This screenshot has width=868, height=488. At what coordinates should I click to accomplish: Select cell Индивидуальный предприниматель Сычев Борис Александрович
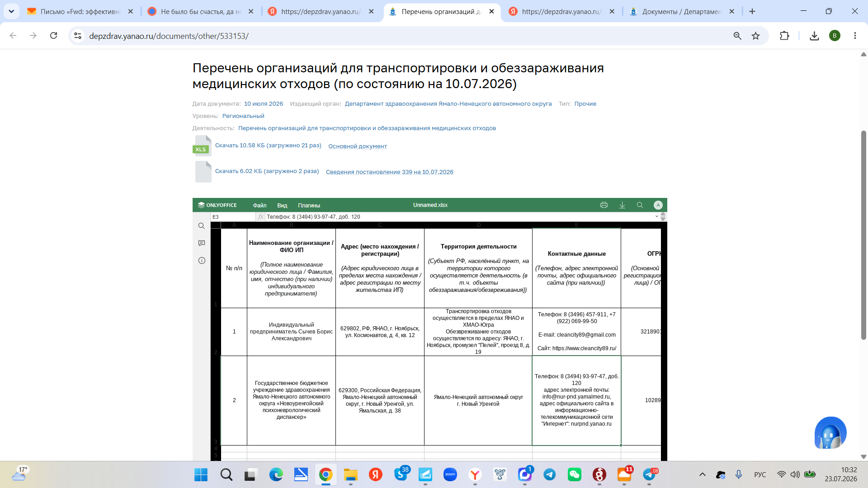pos(292,332)
